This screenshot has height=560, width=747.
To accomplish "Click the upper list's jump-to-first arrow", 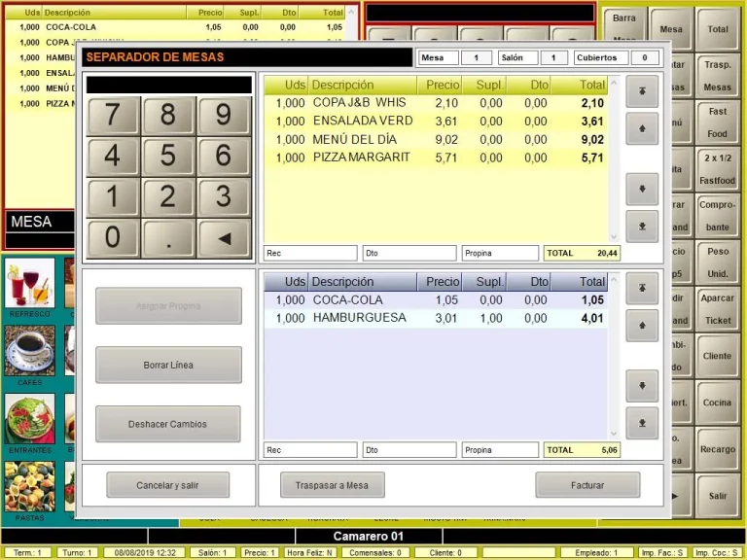I will coord(642,91).
